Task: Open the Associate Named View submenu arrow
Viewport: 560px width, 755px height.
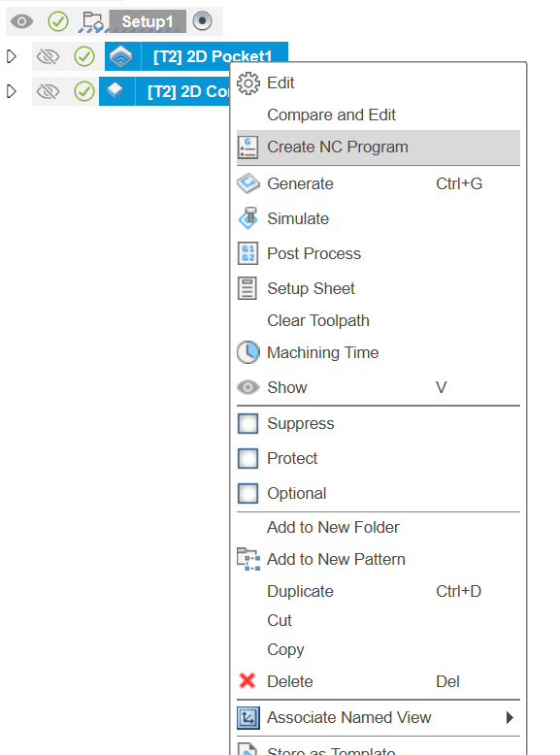Action: coord(510,717)
